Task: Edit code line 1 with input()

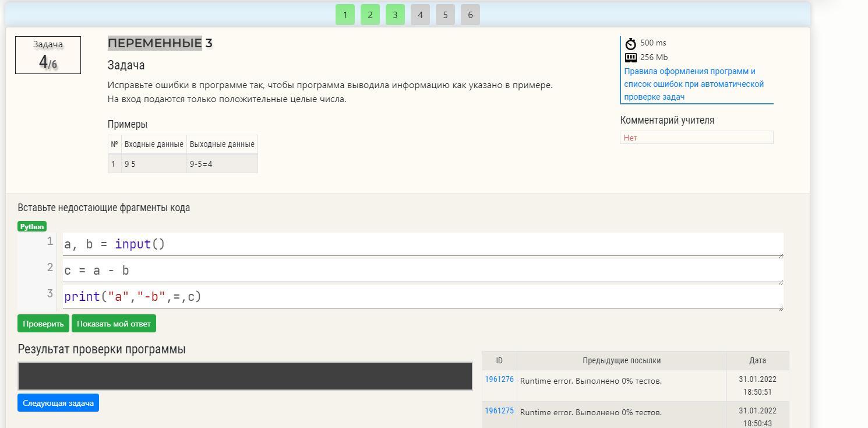Action: pyautogui.click(x=422, y=244)
